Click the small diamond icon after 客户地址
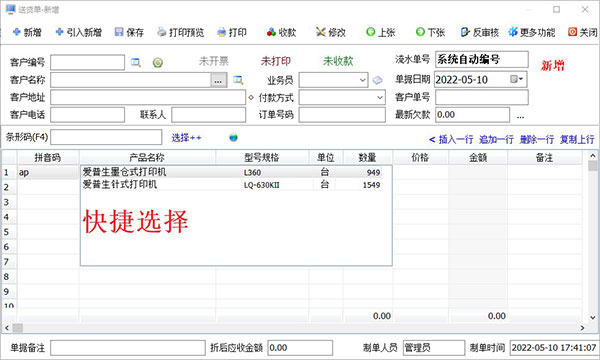Viewport: 600px width, 360px height. (251, 98)
